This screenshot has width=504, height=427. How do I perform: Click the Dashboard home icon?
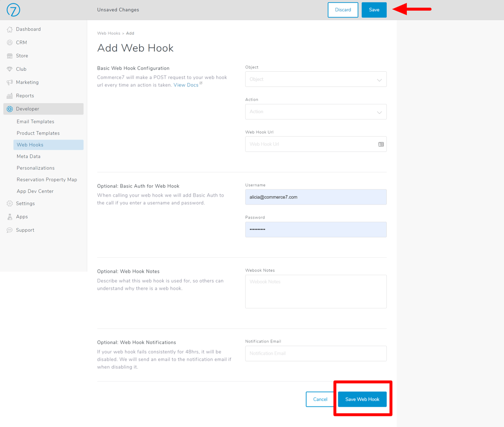pyautogui.click(x=10, y=29)
